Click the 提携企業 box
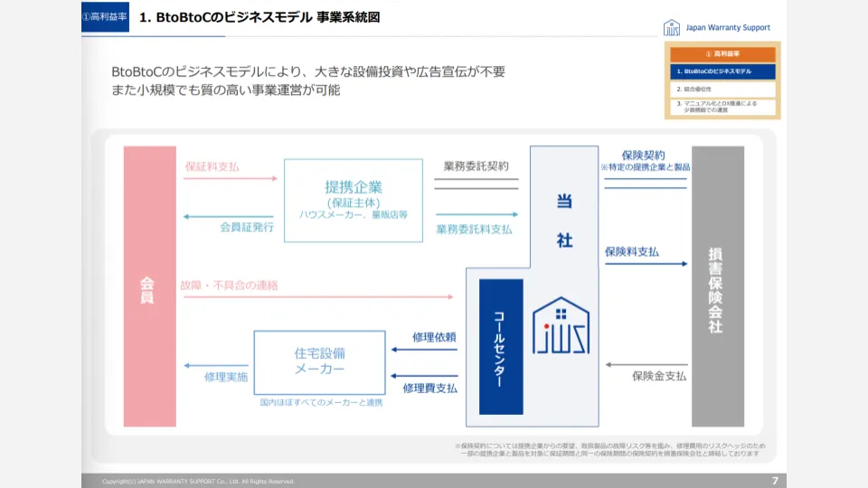This screenshot has width=868, height=488. [x=354, y=201]
